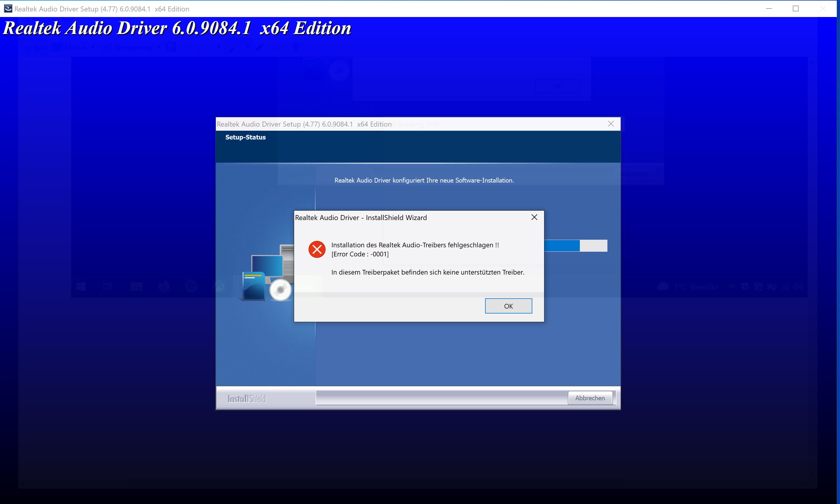Click the Setup-Status header label
The image size is (840, 504).
[245, 137]
